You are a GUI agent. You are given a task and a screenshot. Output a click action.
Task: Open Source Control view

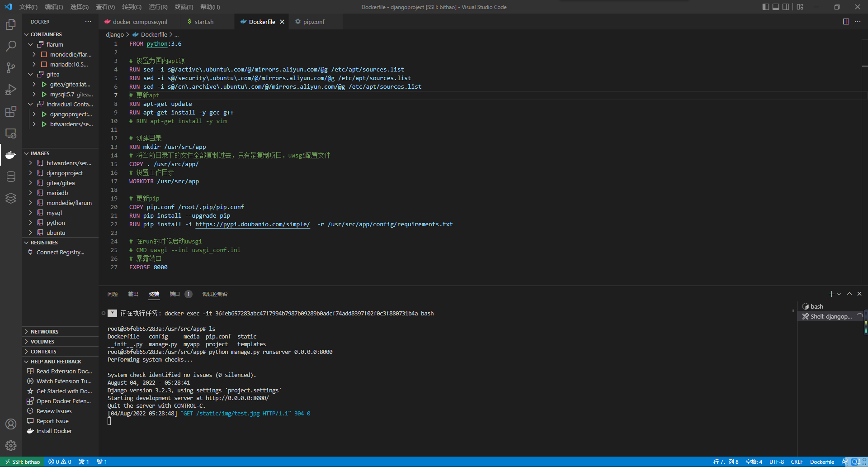click(x=11, y=68)
